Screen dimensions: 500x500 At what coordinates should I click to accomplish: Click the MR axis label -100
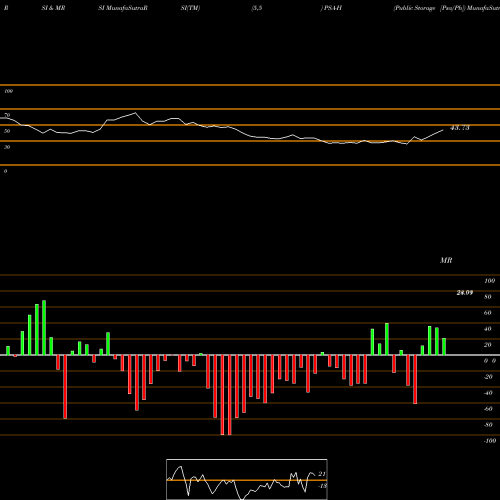click(490, 441)
